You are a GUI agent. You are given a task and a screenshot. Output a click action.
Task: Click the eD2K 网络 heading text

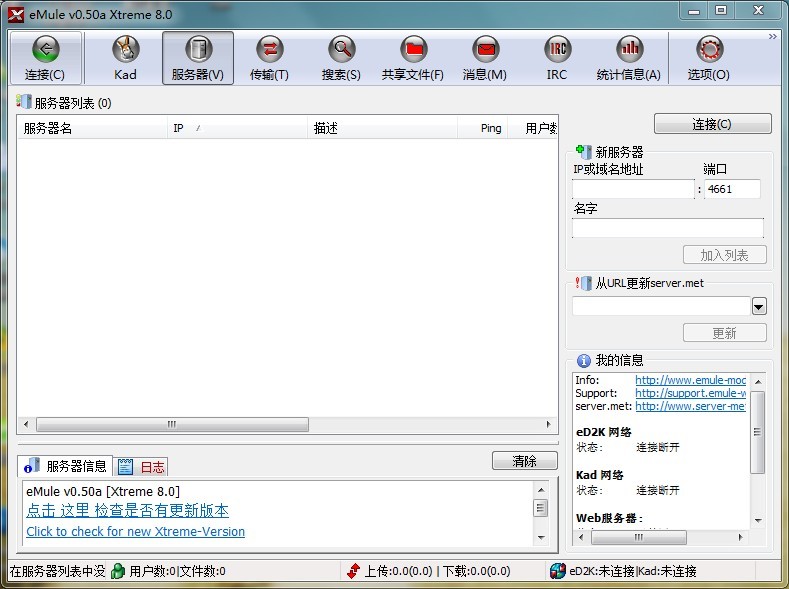click(x=604, y=432)
